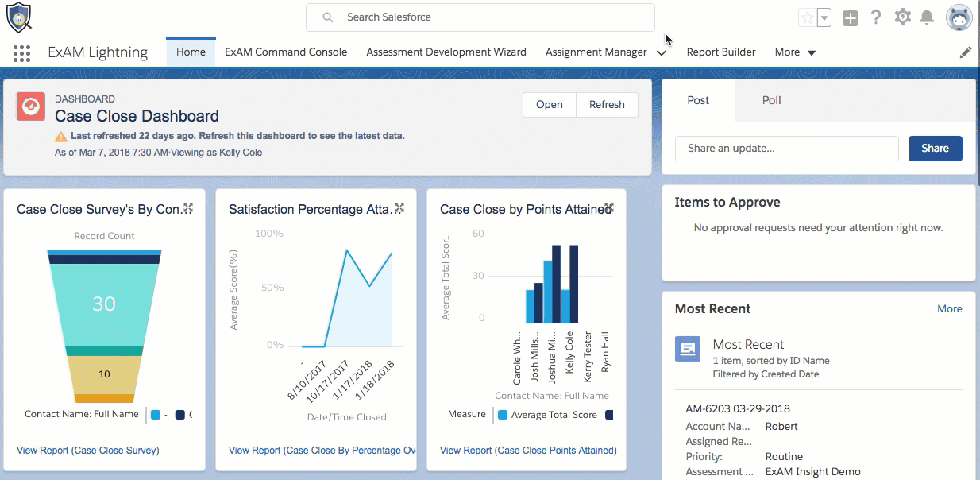Click the Share an update text box
This screenshot has height=480, width=980.
pyautogui.click(x=786, y=149)
